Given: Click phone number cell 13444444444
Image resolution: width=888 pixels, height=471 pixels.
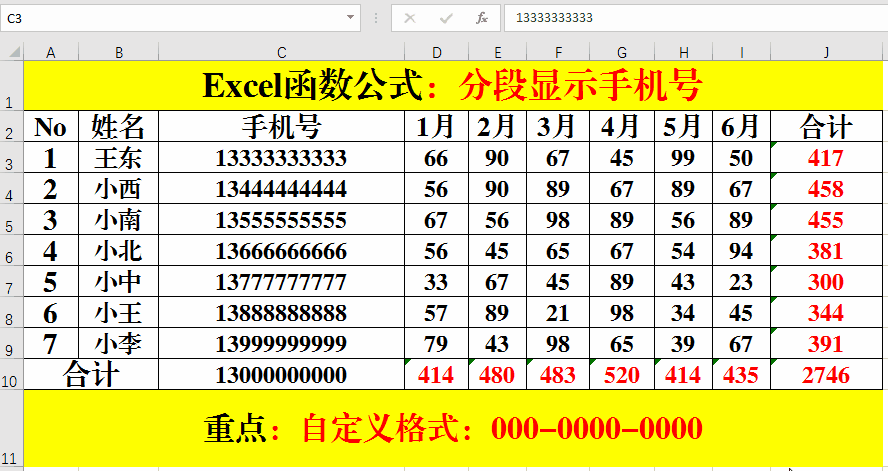Looking at the screenshot, I should [x=281, y=189].
